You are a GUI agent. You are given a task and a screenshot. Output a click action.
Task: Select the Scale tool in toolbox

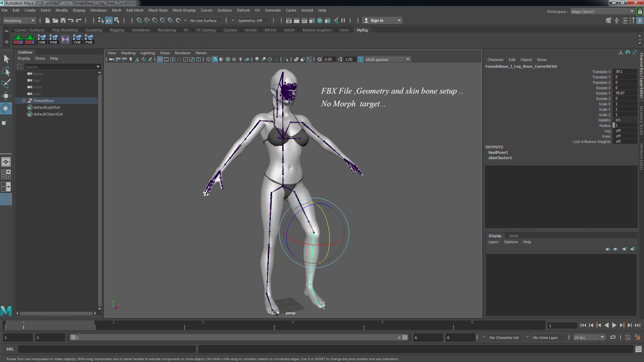6,121
